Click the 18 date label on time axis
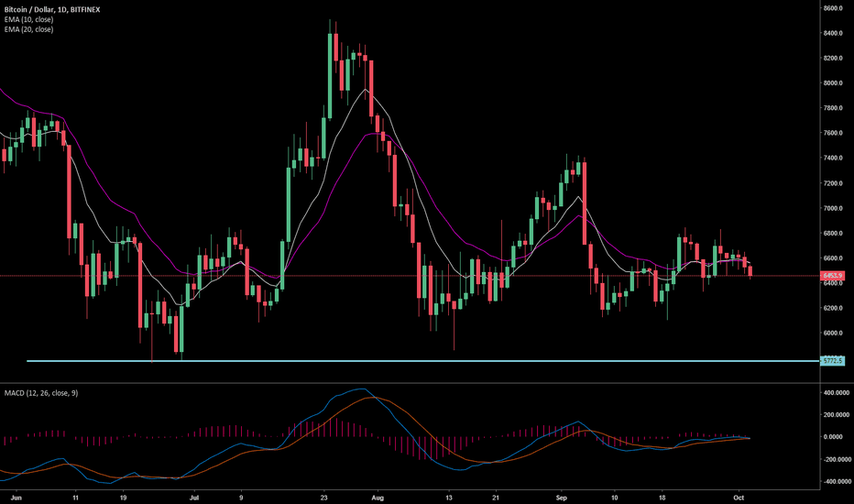 point(662,498)
